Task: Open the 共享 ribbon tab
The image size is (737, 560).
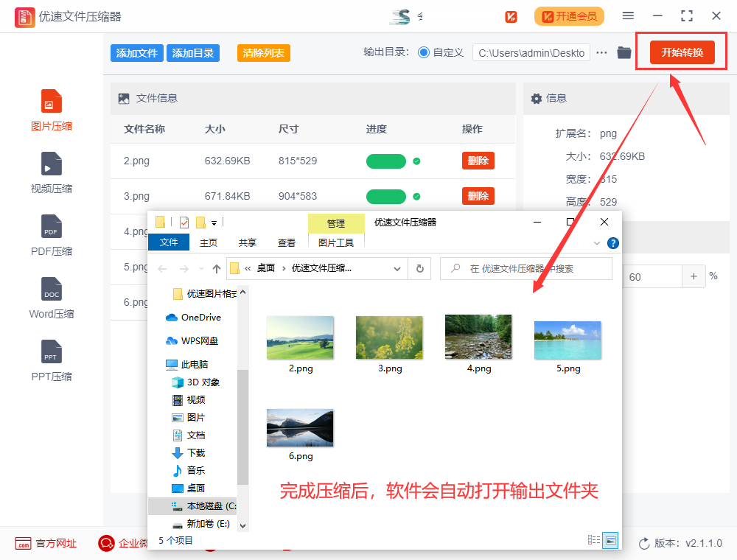Action: pyautogui.click(x=247, y=242)
